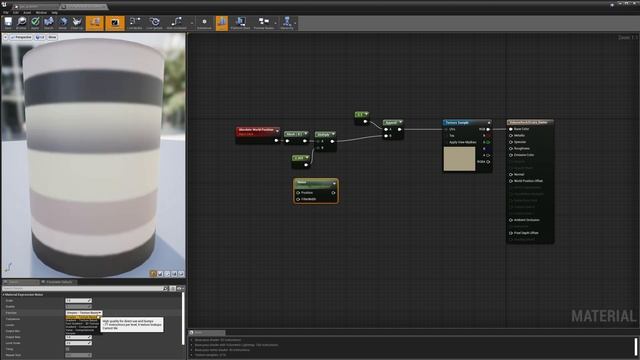The image size is (640, 360).
Task: Select the plane preview shape icon
Action: [167, 274]
